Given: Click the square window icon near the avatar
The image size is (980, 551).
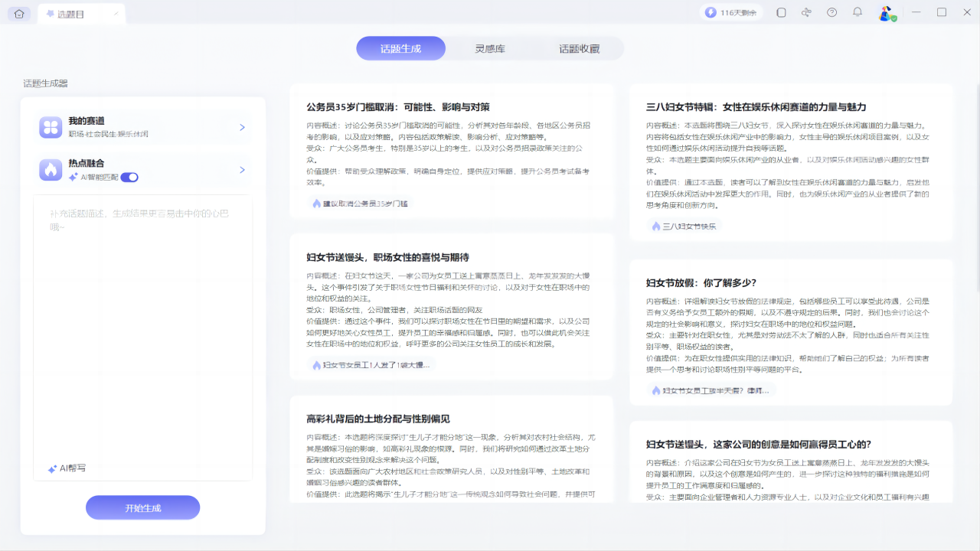Looking at the screenshot, I should 781,12.
